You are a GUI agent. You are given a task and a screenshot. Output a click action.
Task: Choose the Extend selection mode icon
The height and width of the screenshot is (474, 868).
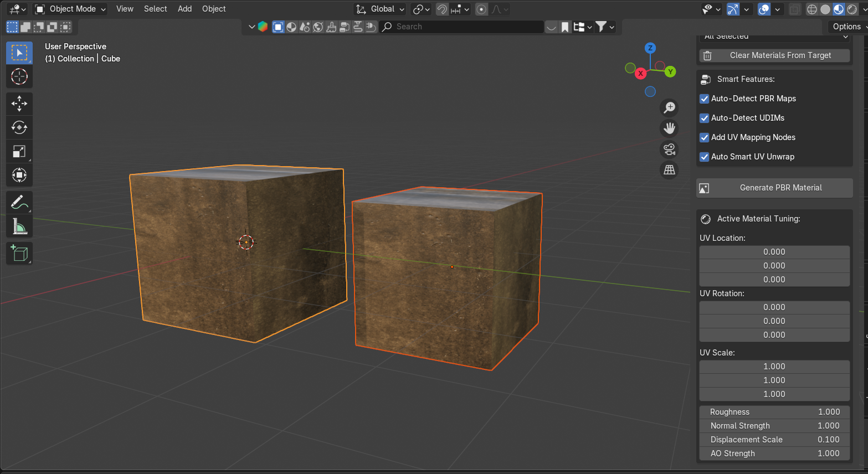click(x=25, y=27)
